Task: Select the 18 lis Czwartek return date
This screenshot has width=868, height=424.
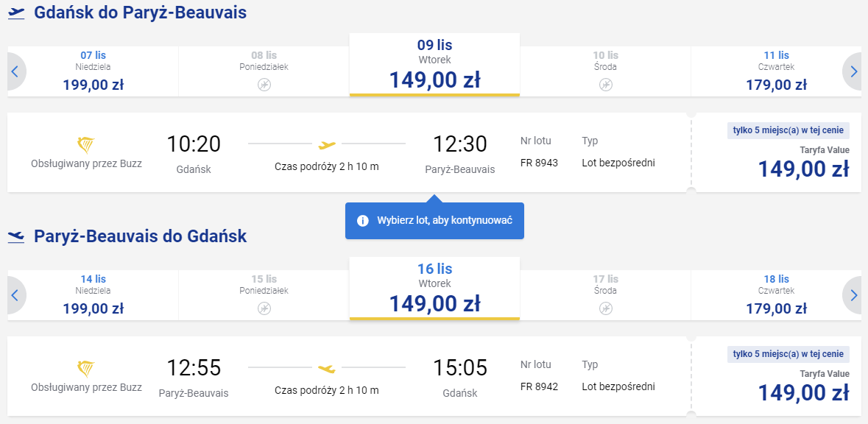Action: (775, 295)
